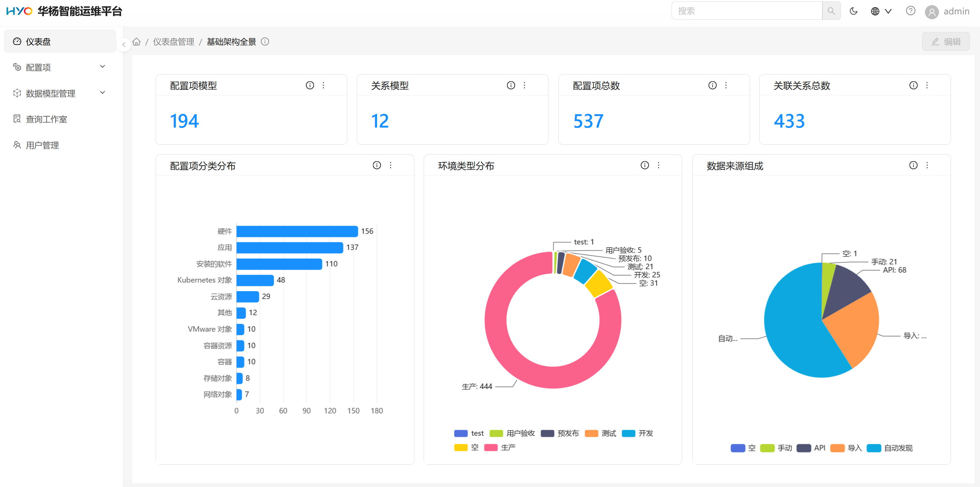The image size is (980, 487).
Task: Toggle 生产 legend item
Action: coord(499,448)
